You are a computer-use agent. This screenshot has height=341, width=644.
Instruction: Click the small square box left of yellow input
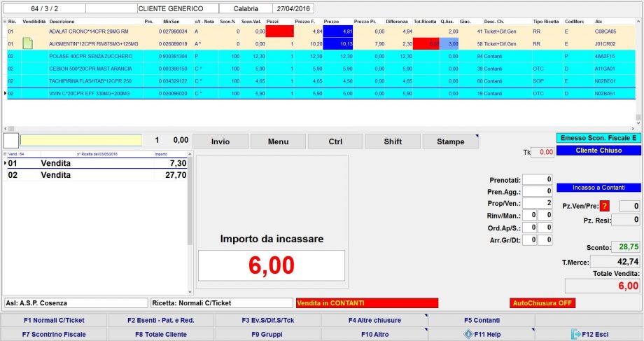pyautogui.click(x=10, y=141)
